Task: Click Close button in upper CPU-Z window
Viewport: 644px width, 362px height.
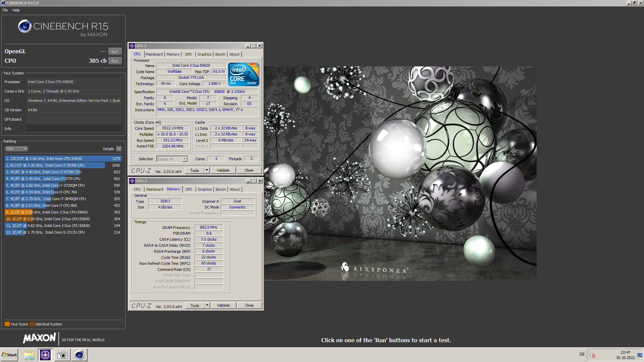Action: [x=249, y=171]
